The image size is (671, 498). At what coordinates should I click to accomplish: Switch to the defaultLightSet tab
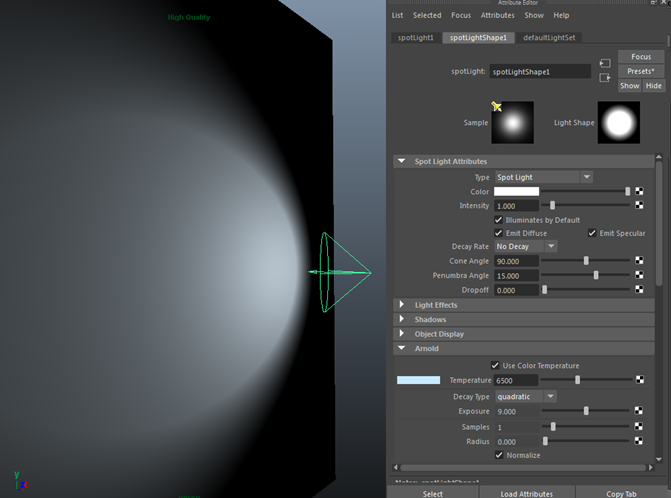[x=549, y=38]
